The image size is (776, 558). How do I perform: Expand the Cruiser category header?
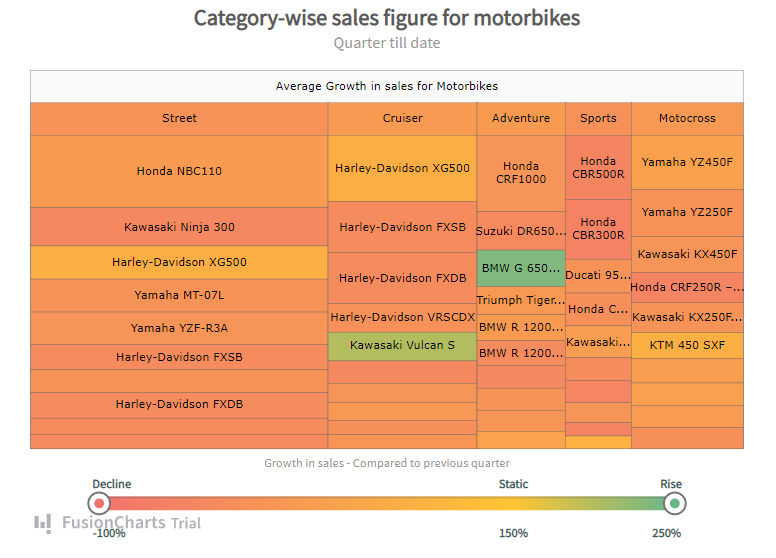(x=402, y=118)
